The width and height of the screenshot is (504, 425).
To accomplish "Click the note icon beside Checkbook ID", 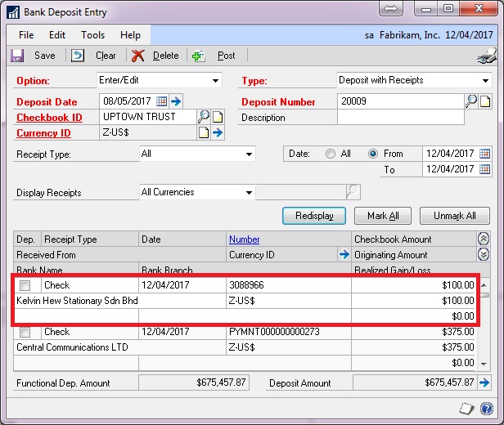I will pos(218,117).
